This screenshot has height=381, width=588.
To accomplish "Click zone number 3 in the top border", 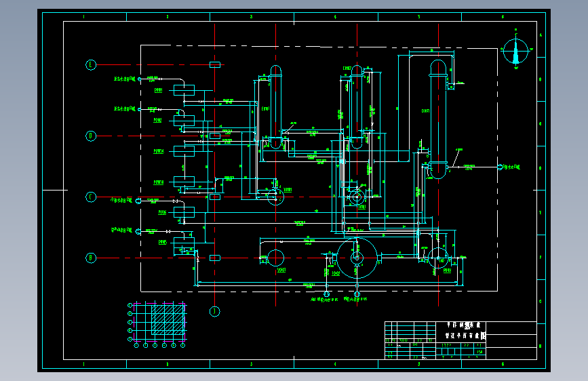I will (251, 17).
